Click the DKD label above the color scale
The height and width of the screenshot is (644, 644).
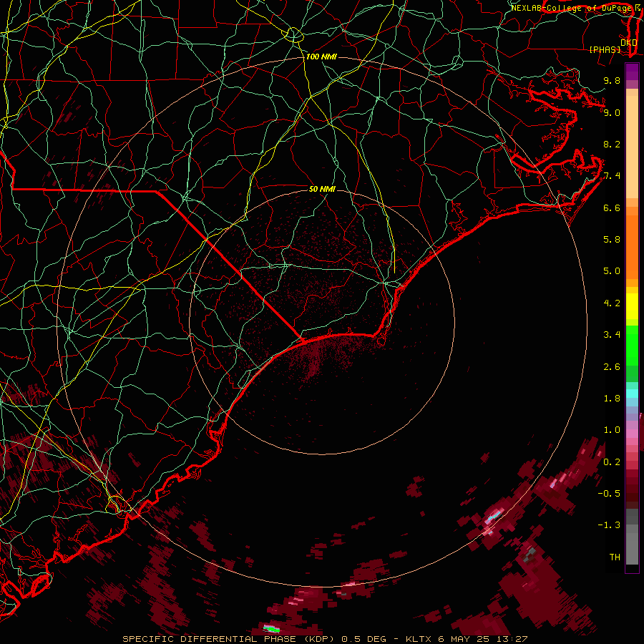[629, 42]
